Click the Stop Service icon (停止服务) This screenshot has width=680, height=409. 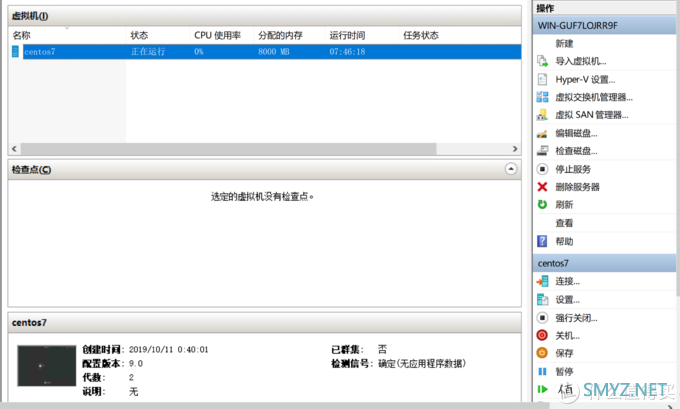tap(542, 169)
